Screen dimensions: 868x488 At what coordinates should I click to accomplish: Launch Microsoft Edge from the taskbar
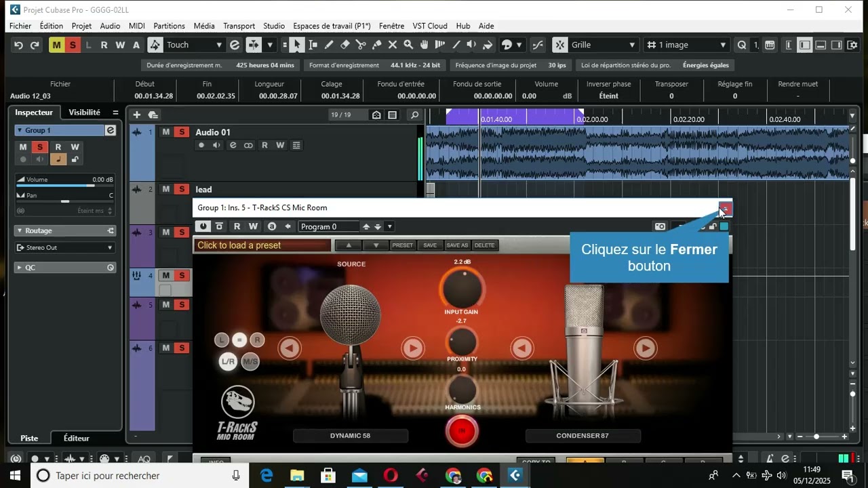pyautogui.click(x=266, y=476)
